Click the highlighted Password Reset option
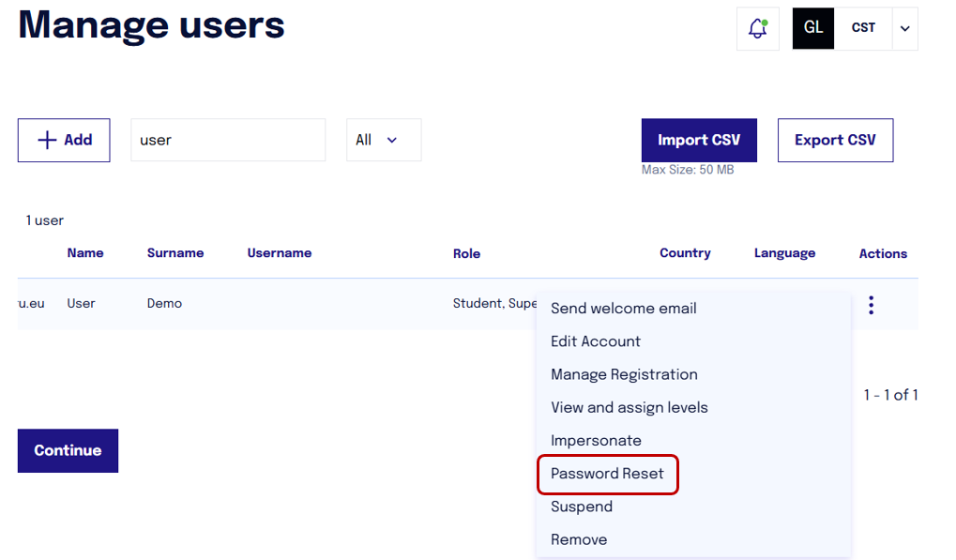Screen dimensions: 956x560 (x=606, y=475)
